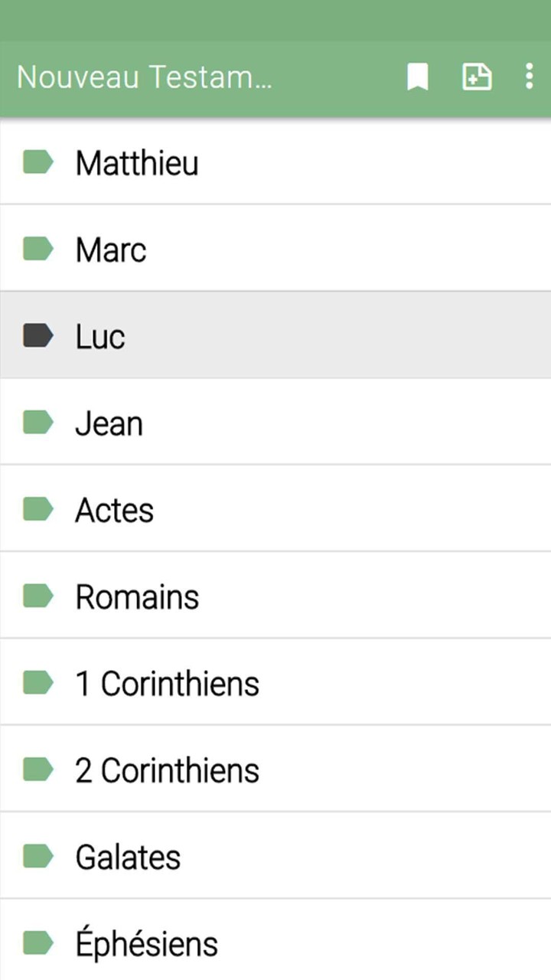Toggle the tag marker next to Marc
This screenshot has width=551, height=980.
[x=37, y=249]
